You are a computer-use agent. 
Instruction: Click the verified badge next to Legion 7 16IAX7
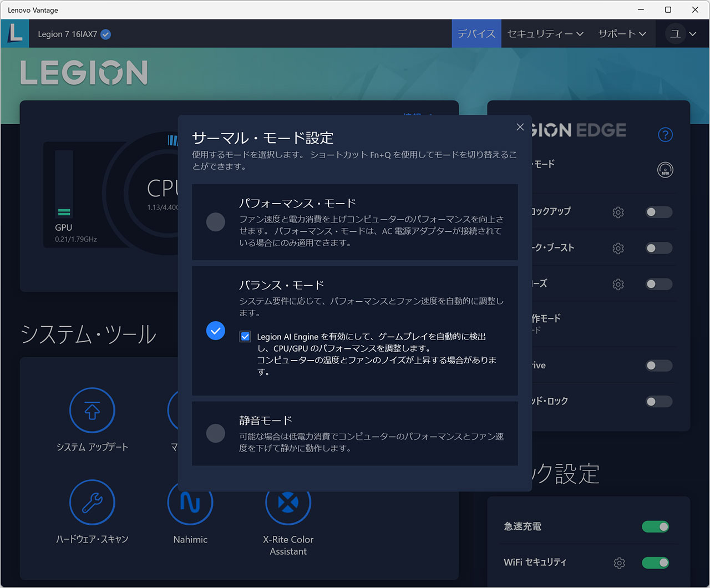click(106, 34)
